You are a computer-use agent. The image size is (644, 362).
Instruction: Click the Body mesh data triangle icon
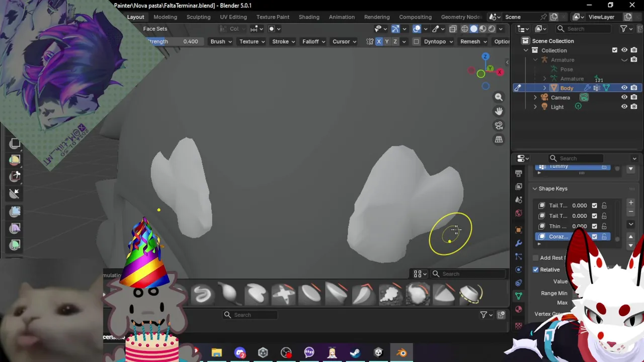pyautogui.click(x=606, y=88)
